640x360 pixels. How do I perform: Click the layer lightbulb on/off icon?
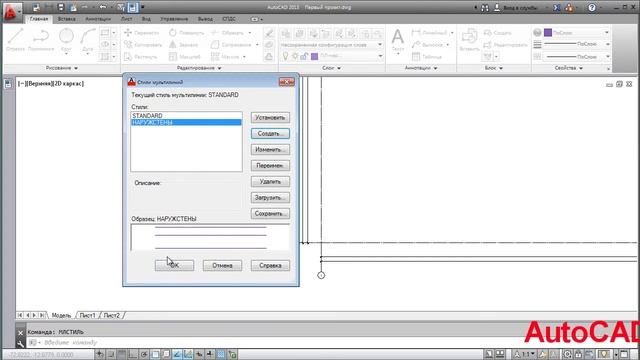(286, 56)
